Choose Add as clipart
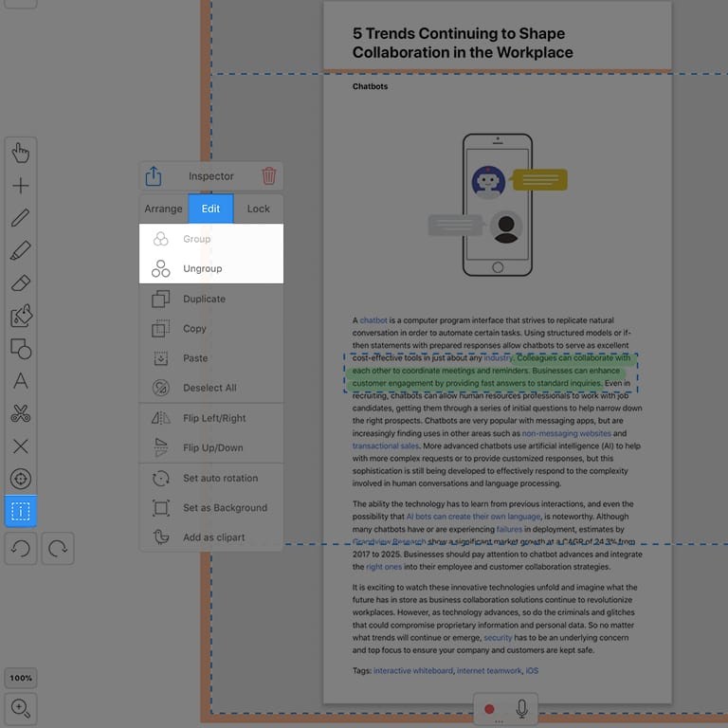Screen dimensions: 728x728 pos(211,537)
